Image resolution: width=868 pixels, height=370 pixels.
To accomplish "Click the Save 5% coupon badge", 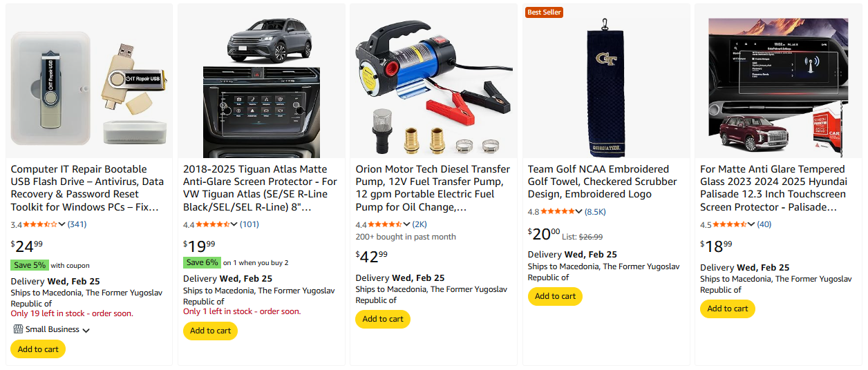I will pos(30,265).
